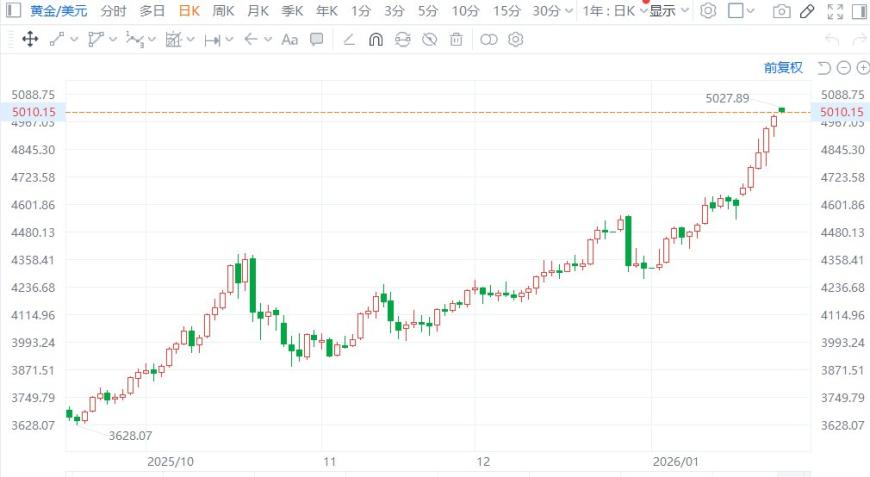Toggle hide drawings eye-slash icon

click(x=429, y=40)
